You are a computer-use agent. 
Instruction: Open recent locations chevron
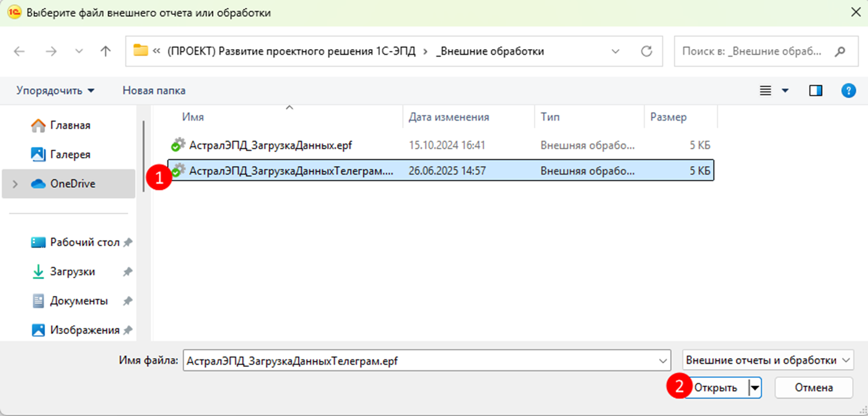(79, 51)
